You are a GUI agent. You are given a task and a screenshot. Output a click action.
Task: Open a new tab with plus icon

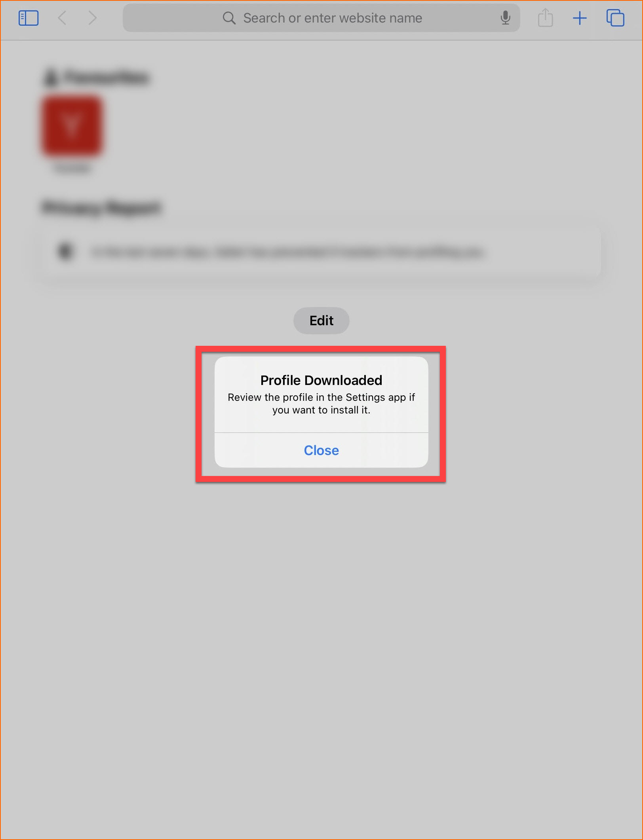pyautogui.click(x=580, y=18)
